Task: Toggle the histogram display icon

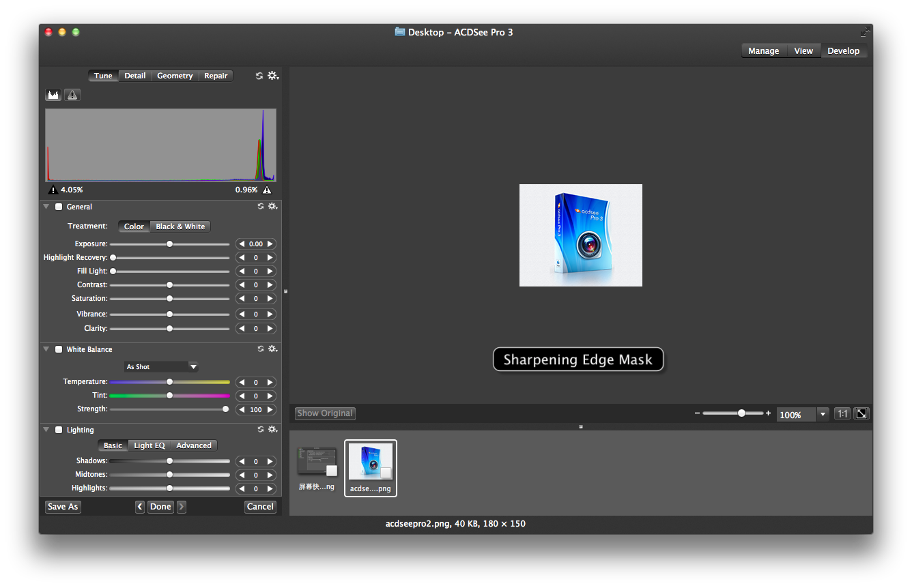Action: click(x=53, y=95)
